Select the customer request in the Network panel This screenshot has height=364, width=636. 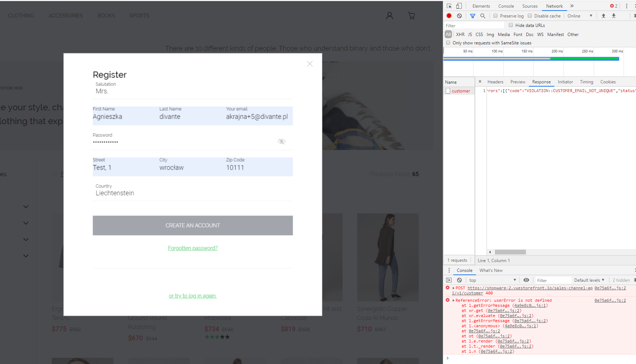(461, 91)
